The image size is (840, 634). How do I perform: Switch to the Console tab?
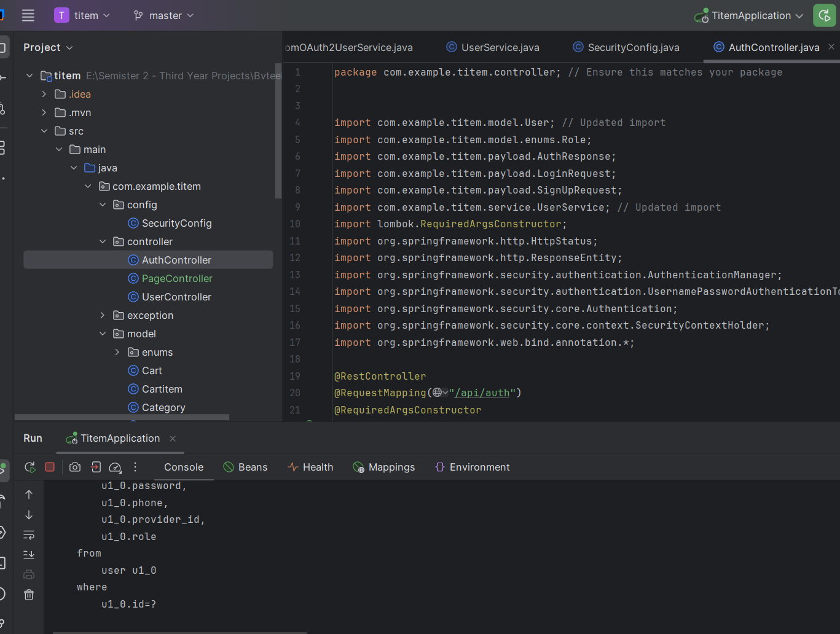tap(184, 468)
